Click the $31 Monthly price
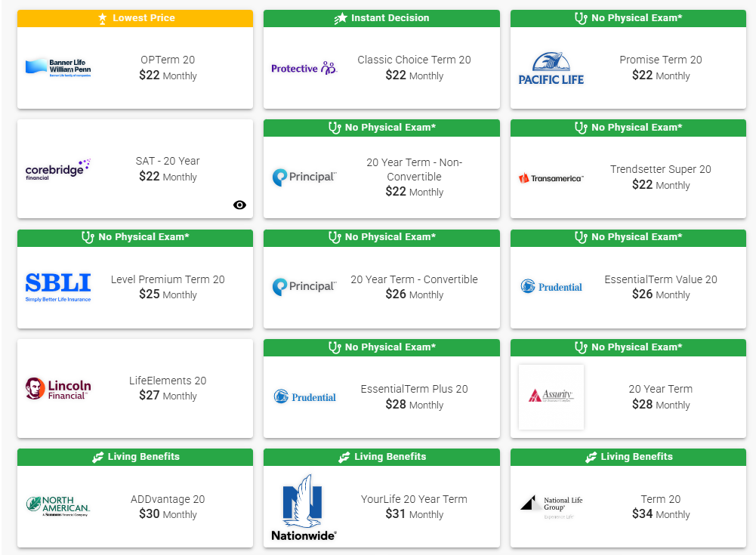 pyautogui.click(x=414, y=514)
